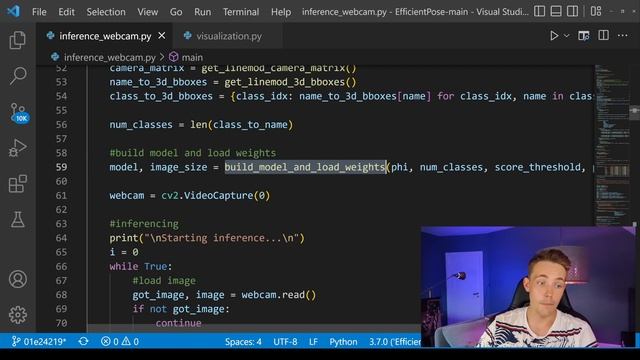Viewport: 640px width, 360px height.
Task: Click the VS Code logo icon
Action: point(13,11)
